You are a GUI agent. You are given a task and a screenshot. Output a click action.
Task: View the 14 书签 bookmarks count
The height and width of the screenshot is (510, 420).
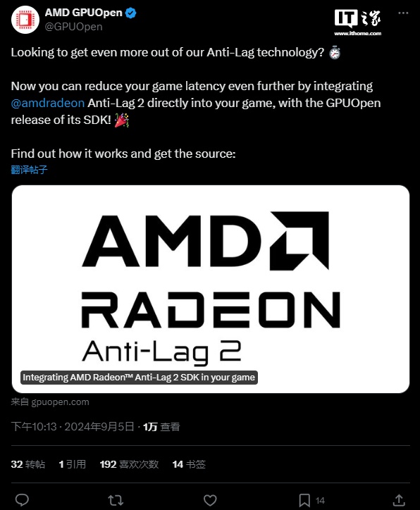pyautogui.click(x=189, y=464)
